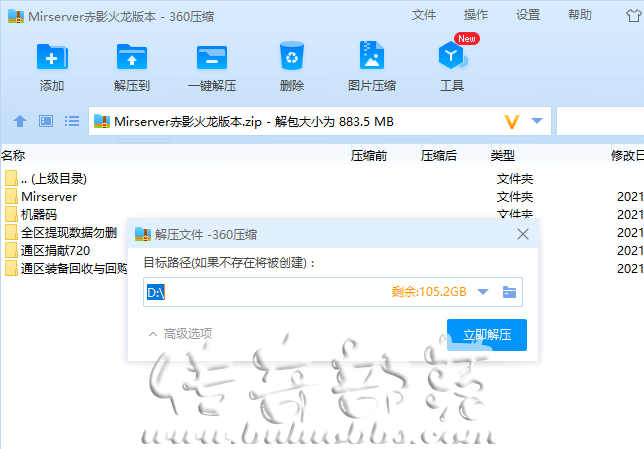Open the 工具 (Tools) icon with New badge
The height and width of the screenshot is (449, 644).
453,53
